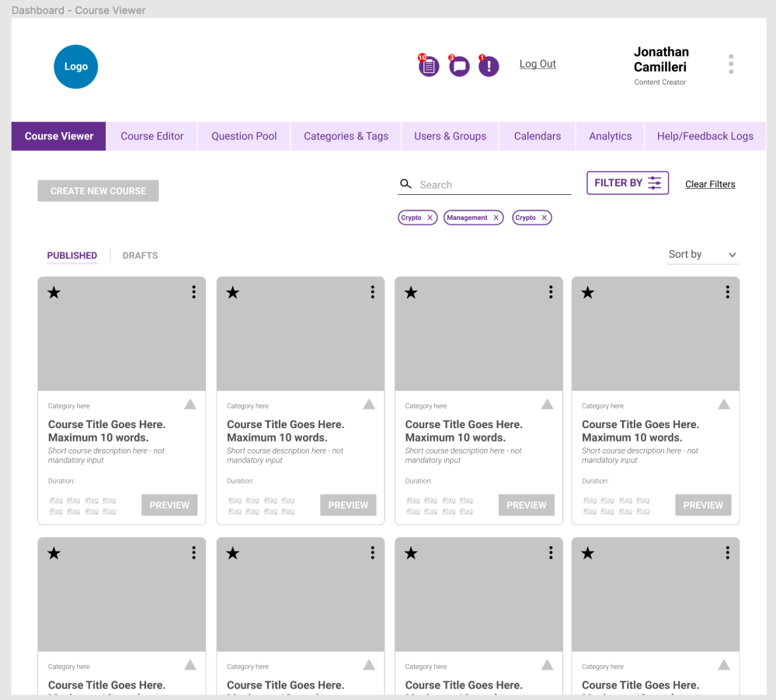The width and height of the screenshot is (776, 700).
Task: Toggle the favorite star on the fourth top-row card
Action: (587, 293)
